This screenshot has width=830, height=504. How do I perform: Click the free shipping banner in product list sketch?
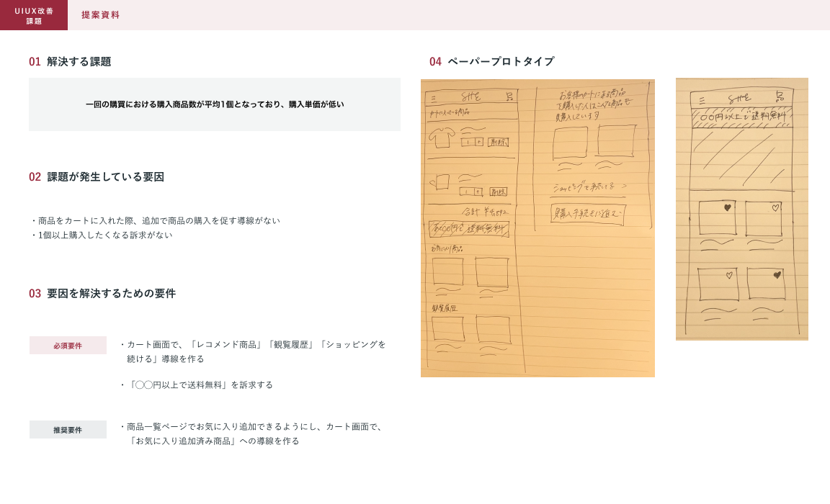pos(741,117)
